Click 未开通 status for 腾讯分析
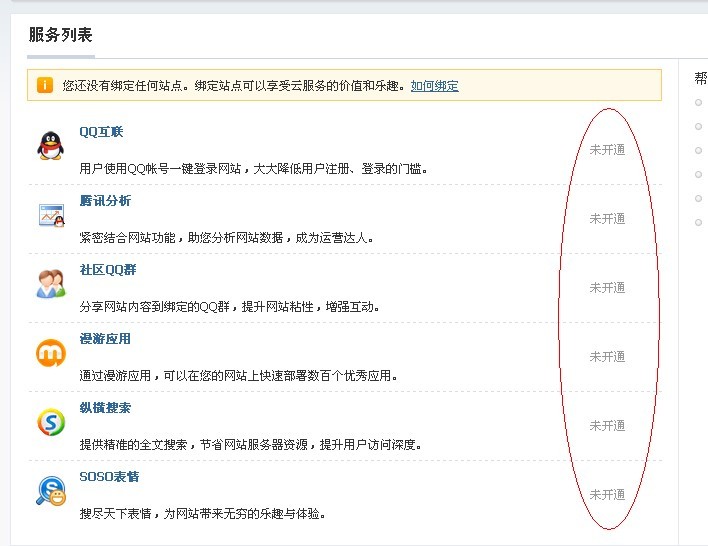Viewport: 708px width, 546px height. tap(607, 219)
